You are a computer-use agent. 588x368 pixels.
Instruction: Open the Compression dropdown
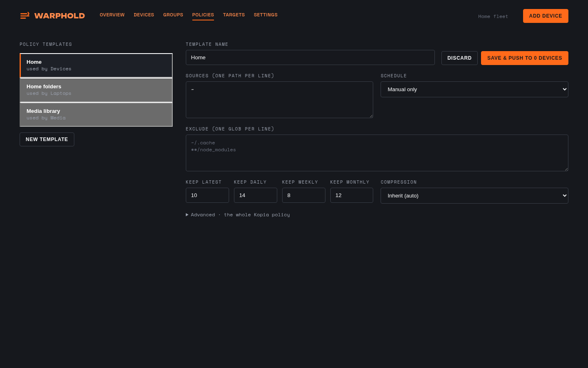474,196
